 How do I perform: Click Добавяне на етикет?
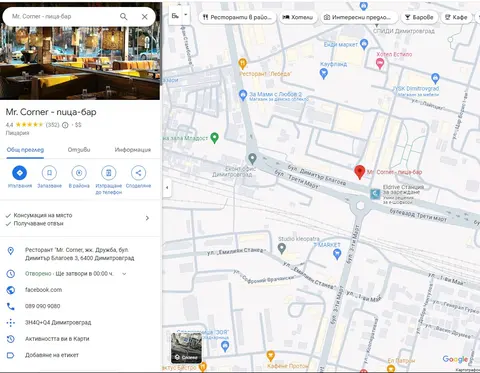(x=52, y=355)
